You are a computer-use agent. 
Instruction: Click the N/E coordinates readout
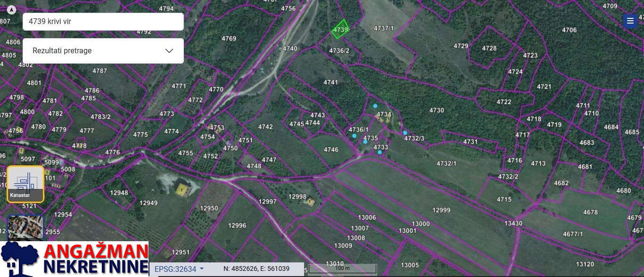click(256, 269)
